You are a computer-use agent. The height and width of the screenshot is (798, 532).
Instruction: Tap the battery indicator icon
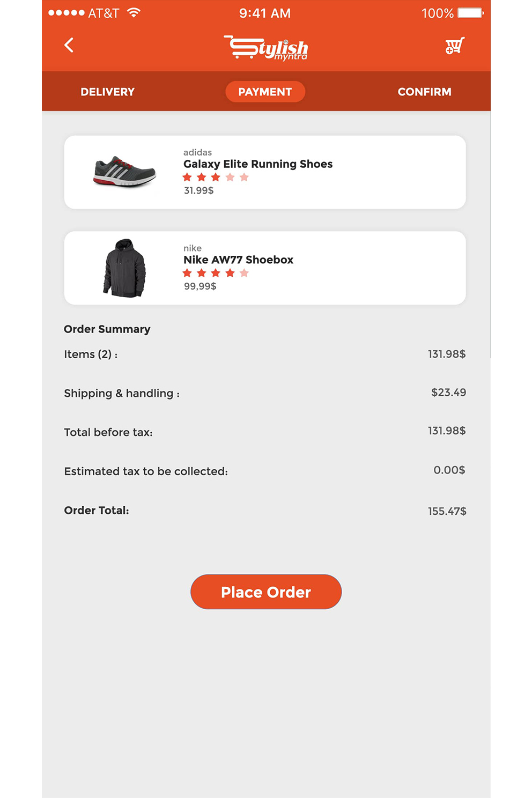tap(471, 13)
